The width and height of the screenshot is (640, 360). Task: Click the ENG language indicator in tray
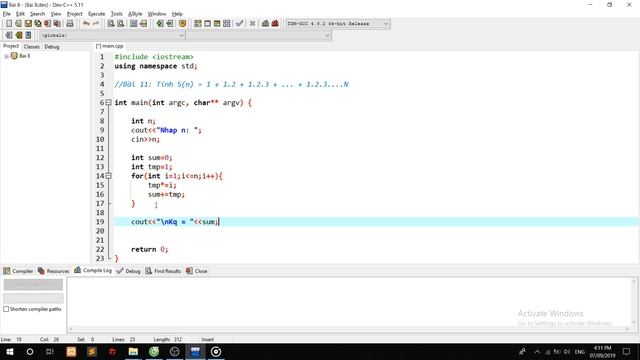pos(580,351)
